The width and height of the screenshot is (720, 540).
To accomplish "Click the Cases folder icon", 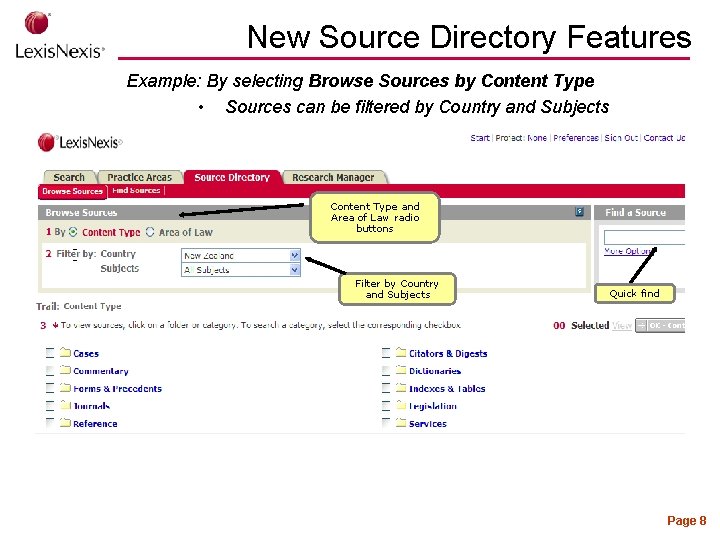I will pyautogui.click(x=65, y=353).
